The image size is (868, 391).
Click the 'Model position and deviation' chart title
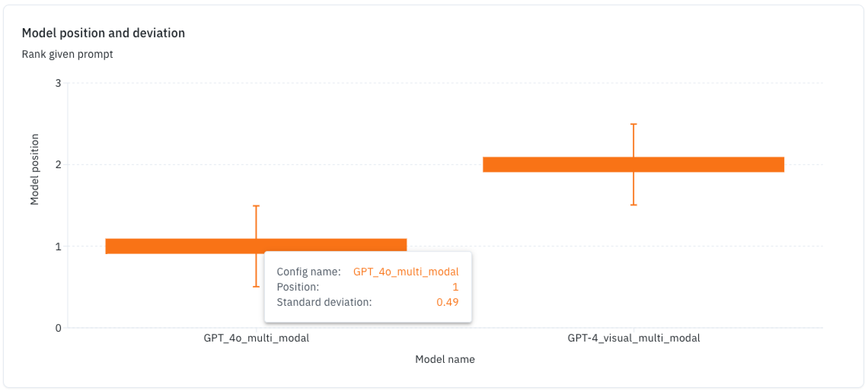pyautogui.click(x=103, y=33)
